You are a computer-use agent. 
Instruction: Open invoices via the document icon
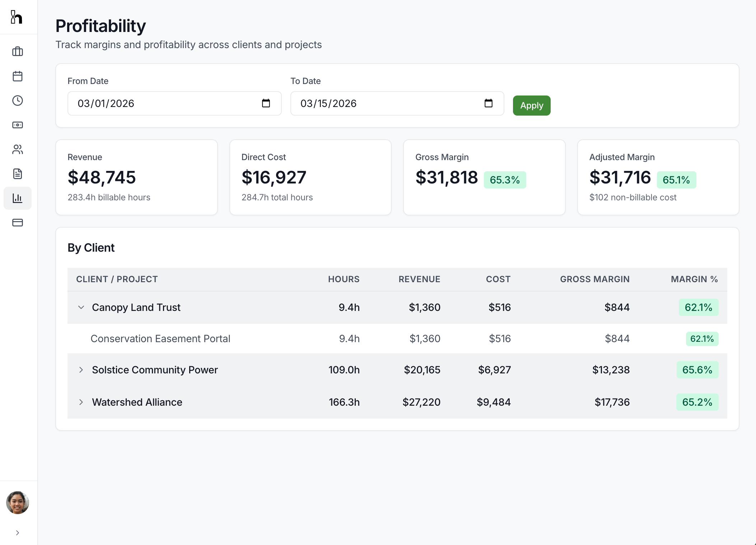point(18,174)
